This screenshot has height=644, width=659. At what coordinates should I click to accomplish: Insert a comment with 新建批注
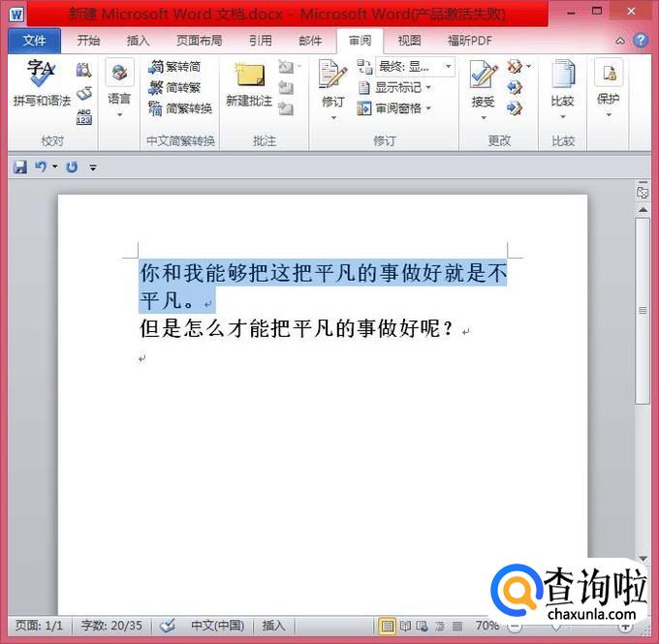(x=249, y=84)
